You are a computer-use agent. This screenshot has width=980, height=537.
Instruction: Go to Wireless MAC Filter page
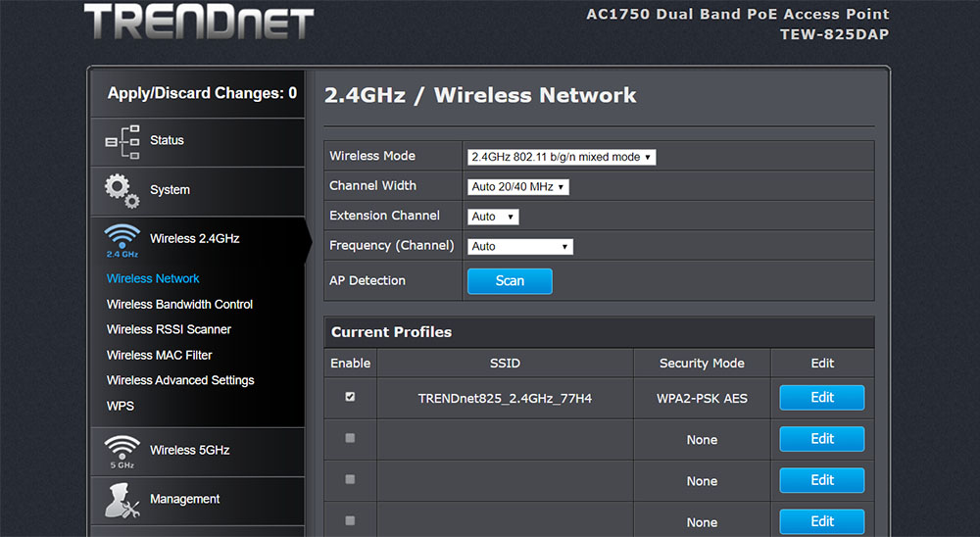click(160, 355)
